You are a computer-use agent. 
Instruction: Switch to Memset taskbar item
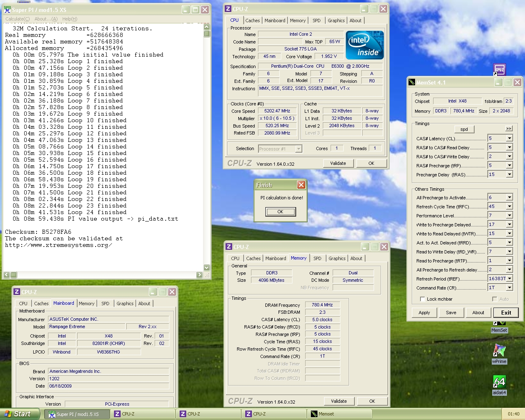pyautogui.click(x=340, y=414)
